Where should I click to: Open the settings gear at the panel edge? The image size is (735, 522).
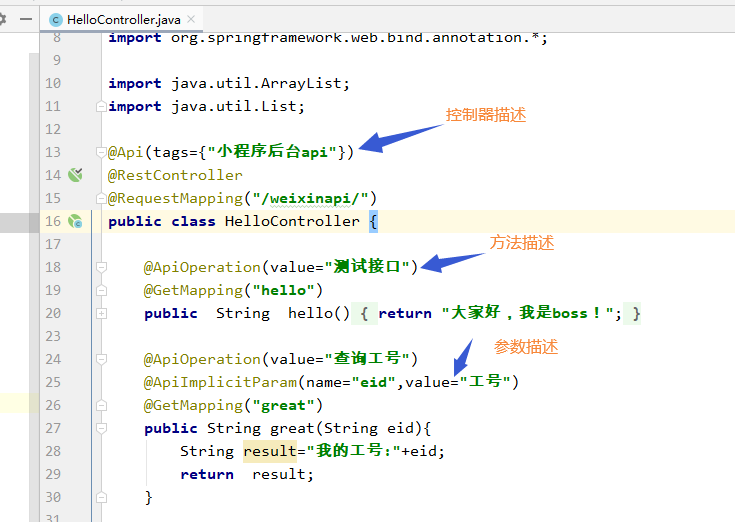(3, 19)
